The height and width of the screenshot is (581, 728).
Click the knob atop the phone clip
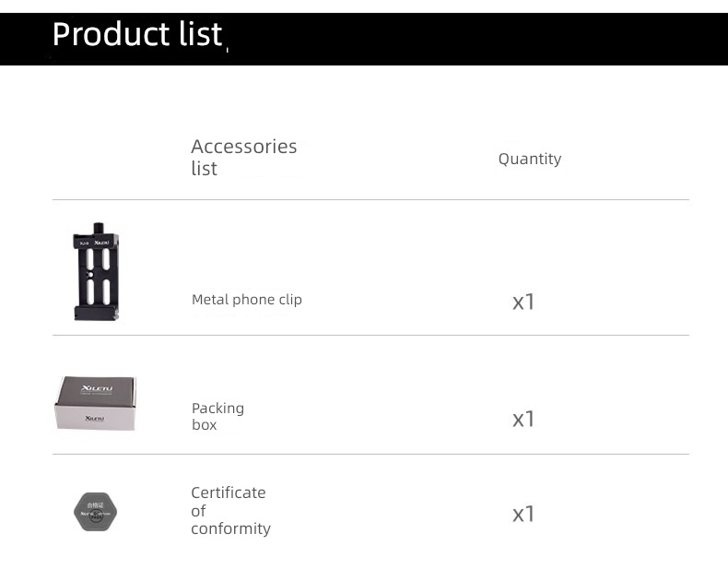point(99,228)
